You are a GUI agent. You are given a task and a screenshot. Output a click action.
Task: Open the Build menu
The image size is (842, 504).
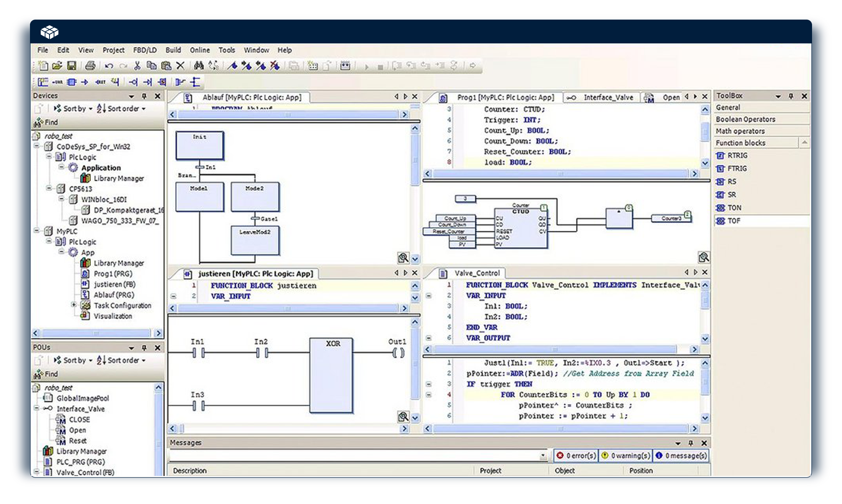click(x=173, y=50)
